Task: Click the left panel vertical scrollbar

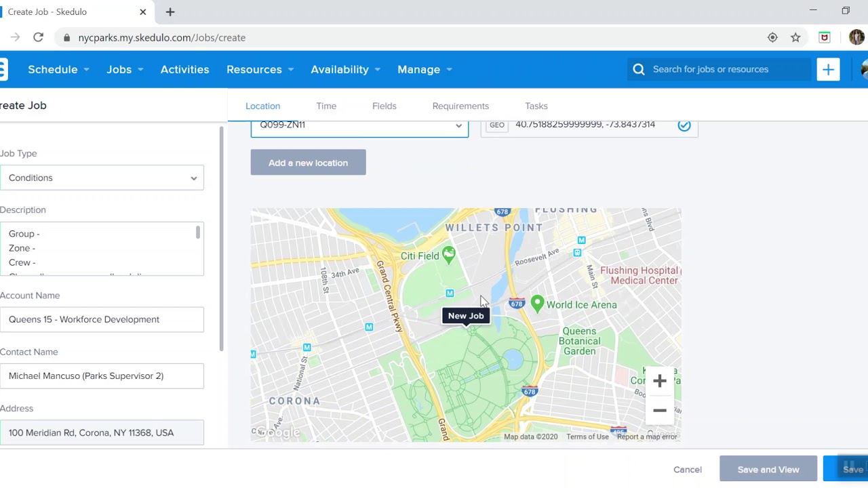Action: pos(221,239)
